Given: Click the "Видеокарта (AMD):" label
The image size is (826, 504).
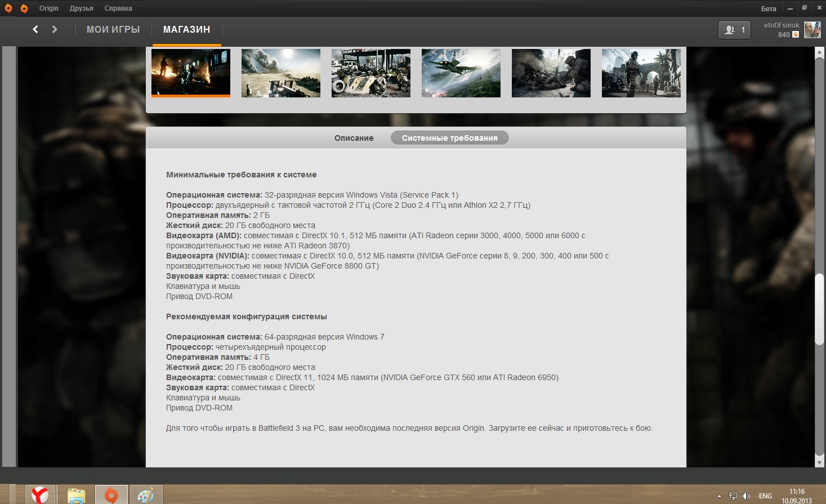Looking at the screenshot, I should pyautogui.click(x=204, y=235).
